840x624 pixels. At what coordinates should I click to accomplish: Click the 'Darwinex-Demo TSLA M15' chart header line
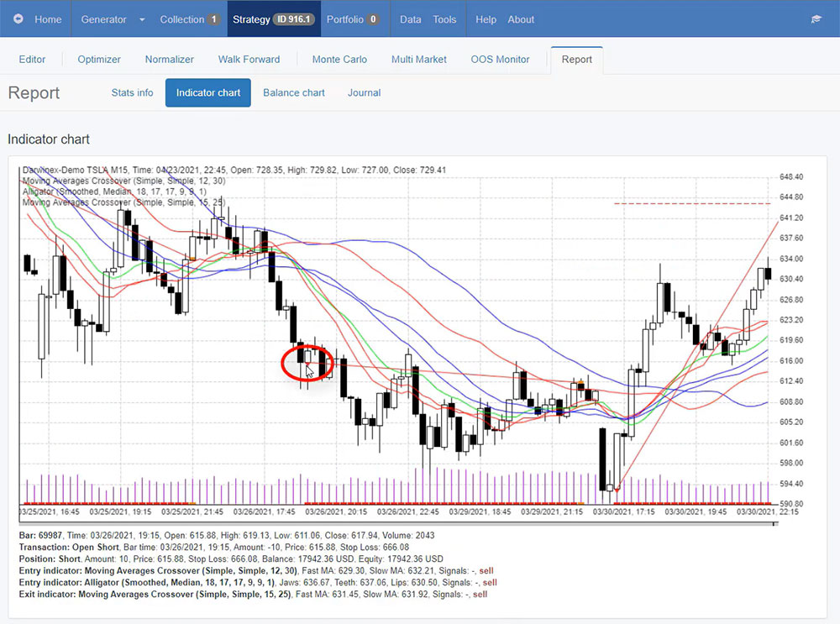click(234, 170)
